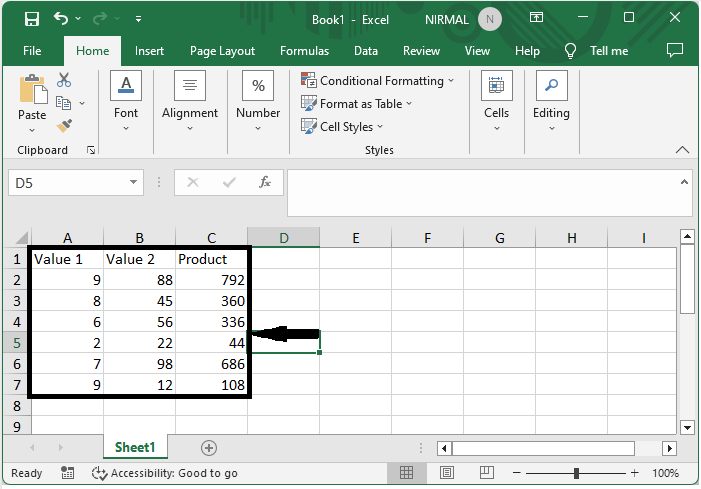
Task: Collapse the ribbon with the chevron
Action: pos(682,150)
